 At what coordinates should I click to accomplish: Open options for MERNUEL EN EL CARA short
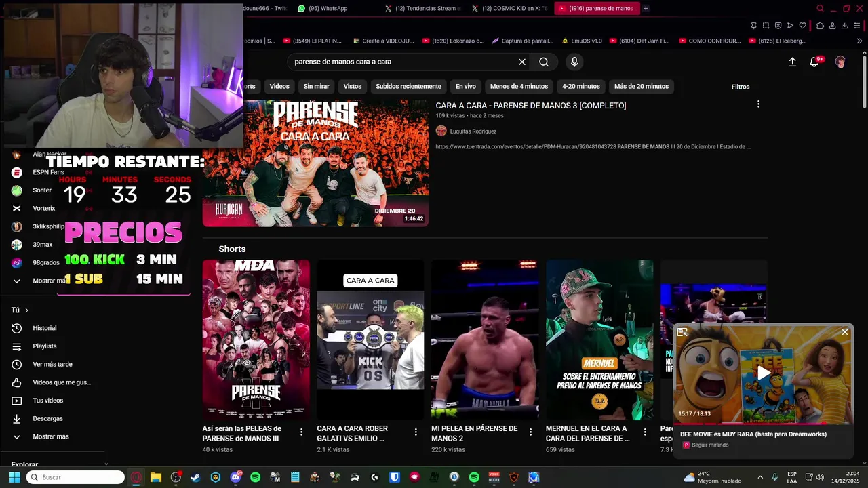point(646,432)
